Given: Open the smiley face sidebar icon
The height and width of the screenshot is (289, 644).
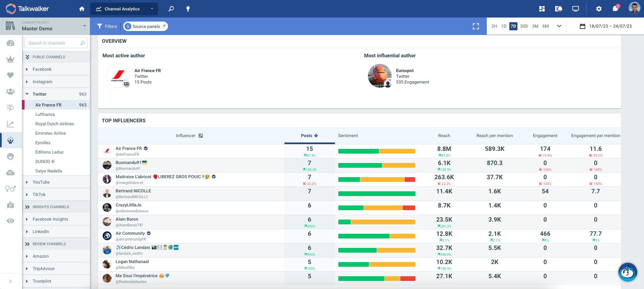Looking at the screenshot, I should point(10,156).
